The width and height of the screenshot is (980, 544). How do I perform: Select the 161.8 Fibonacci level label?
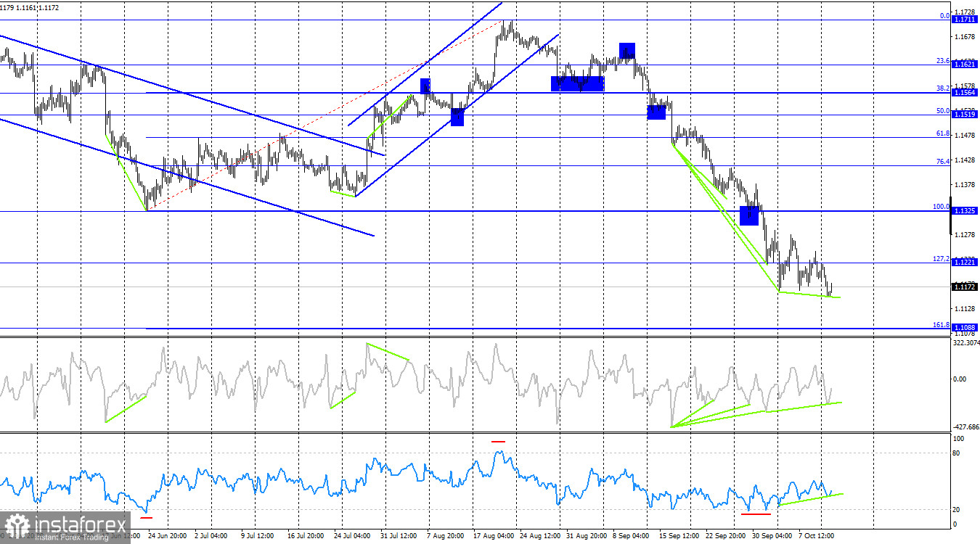941,325
